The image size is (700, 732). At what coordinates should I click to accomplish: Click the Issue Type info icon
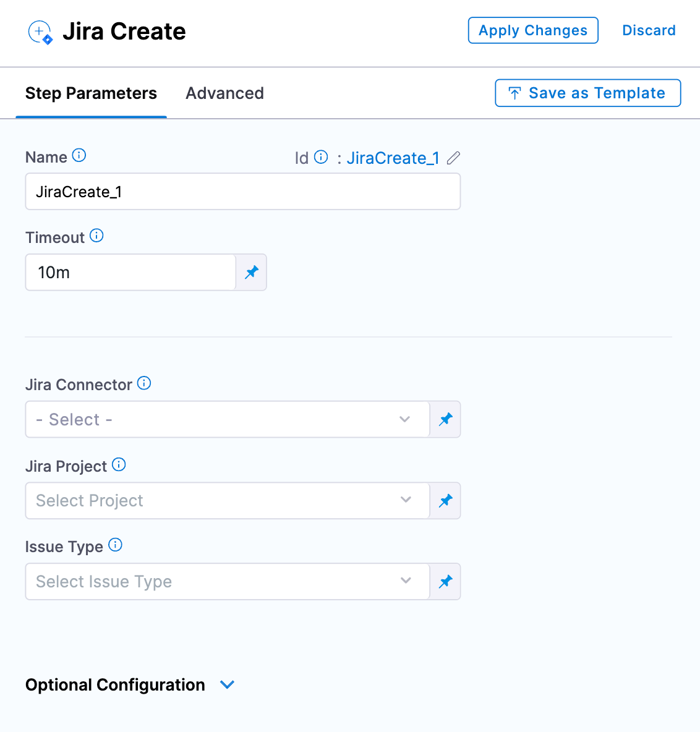(x=115, y=545)
